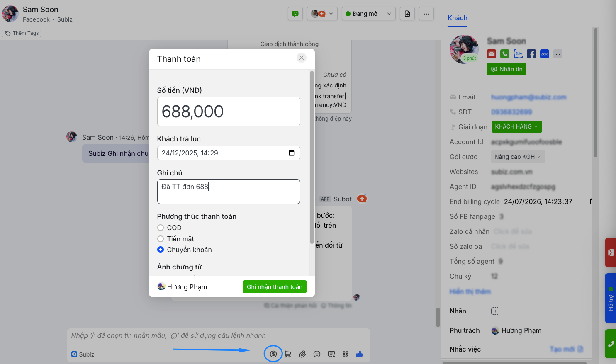Click the Ghi nhận thanh toán button
The width and height of the screenshot is (616, 364).
(x=274, y=287)
